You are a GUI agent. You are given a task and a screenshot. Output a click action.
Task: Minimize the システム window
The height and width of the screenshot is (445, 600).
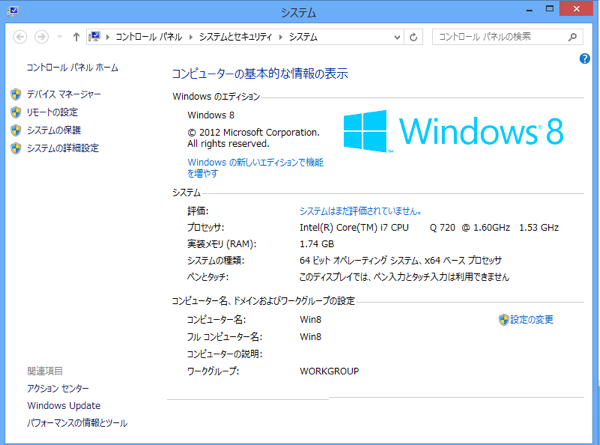(530, 10)
